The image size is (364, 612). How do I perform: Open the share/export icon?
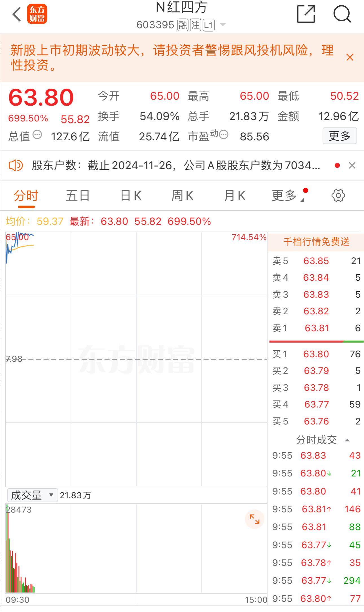coord(306,14)
